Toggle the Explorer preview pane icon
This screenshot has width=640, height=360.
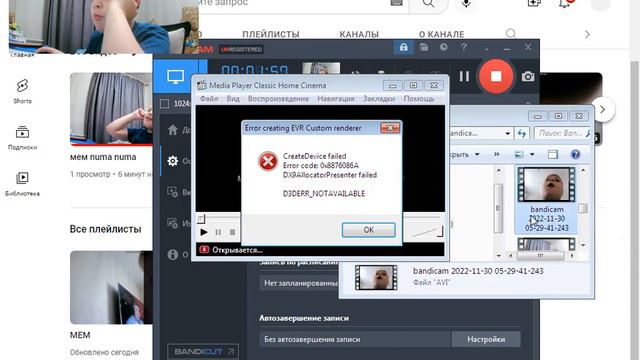pos(553,154)
